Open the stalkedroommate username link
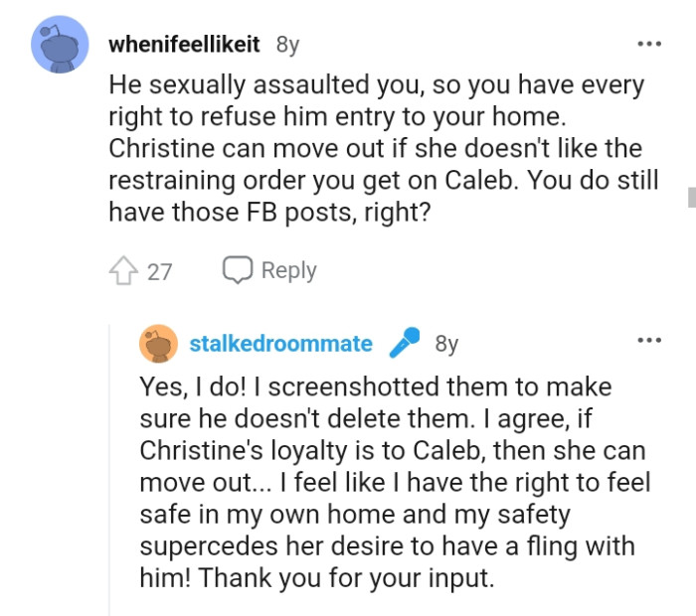696x616 pixels. point(280,344)
